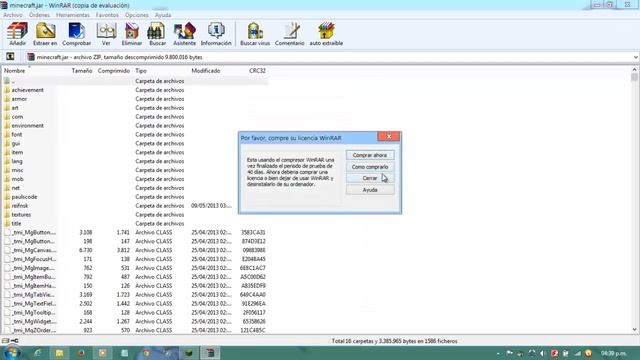Viewport: 640px width, 360px height.
Task: Click the Ayuda button in dialog
Action: click(370, 190)
